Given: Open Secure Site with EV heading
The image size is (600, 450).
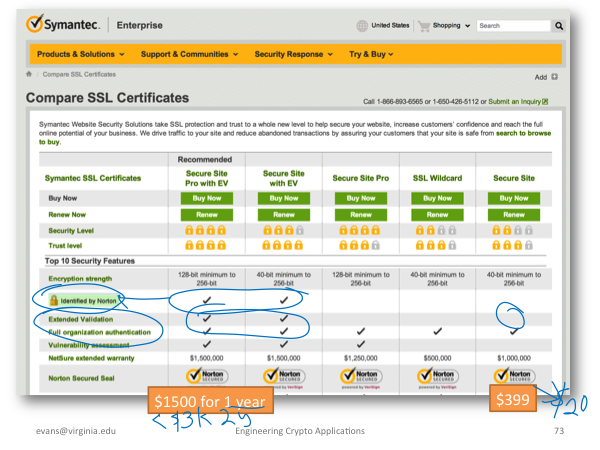Looking at the screenshot, I should (284, 178).
